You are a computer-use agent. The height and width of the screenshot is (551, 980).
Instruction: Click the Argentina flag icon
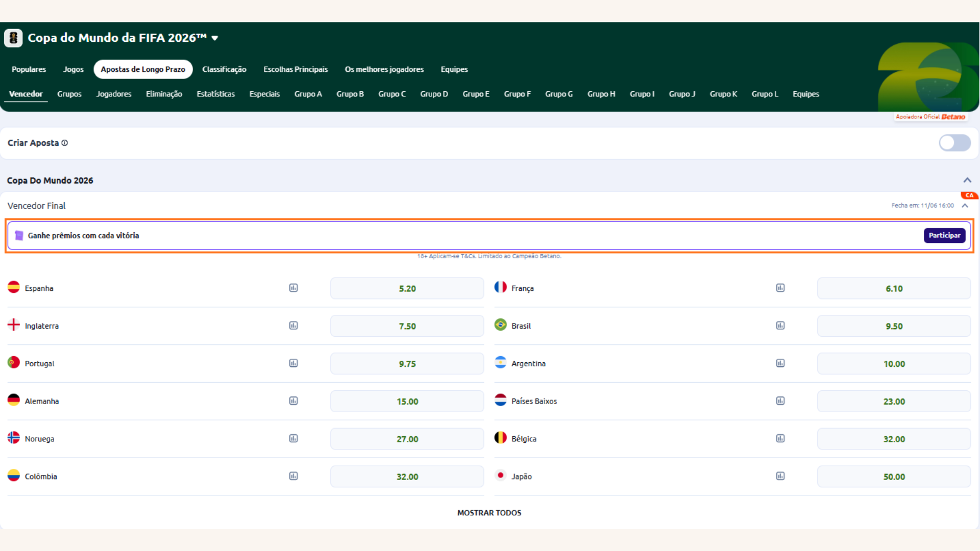point(501,363)
